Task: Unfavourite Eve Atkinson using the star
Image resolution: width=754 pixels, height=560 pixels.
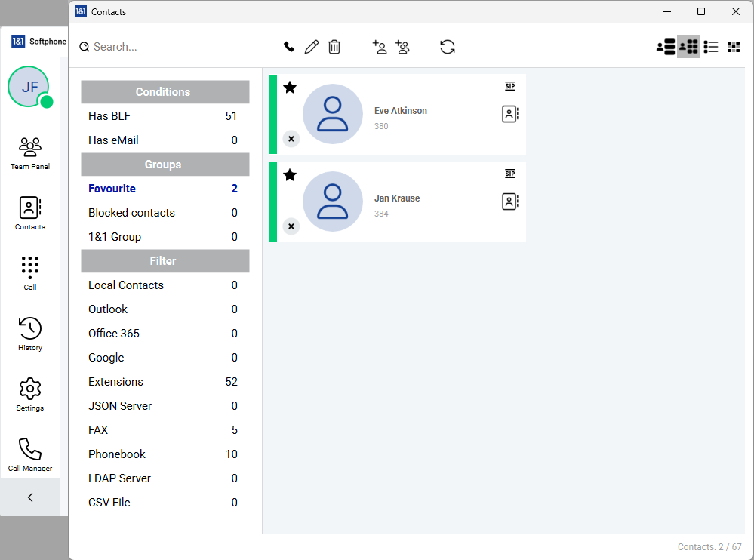Action: (290, 88)
